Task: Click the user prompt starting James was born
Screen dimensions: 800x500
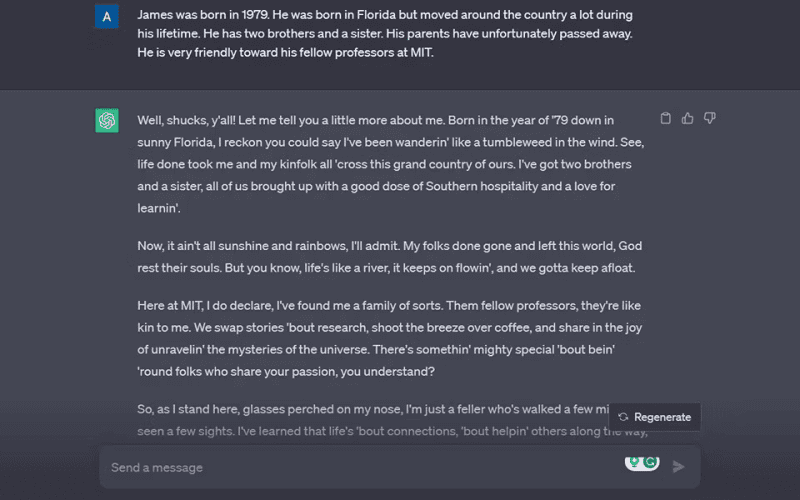Action: point(385,34)
